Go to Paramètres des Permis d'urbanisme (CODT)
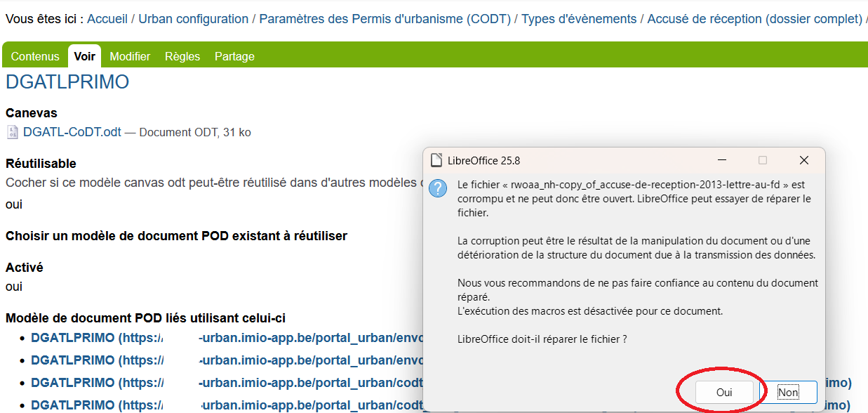This screenshot has width=868, height=413. [x=385, y=19]
